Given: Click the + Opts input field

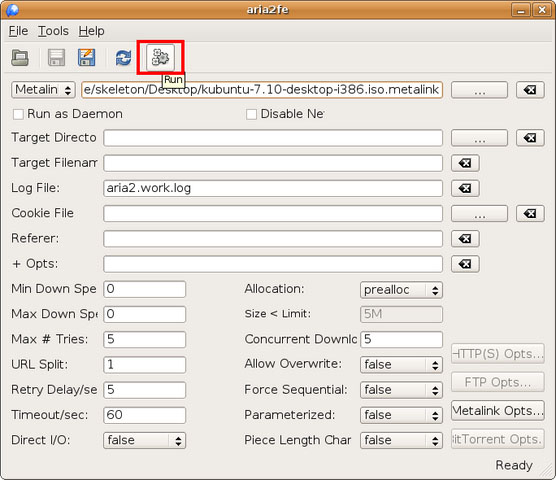Looking at the screenshot, I should click(273, 264).
